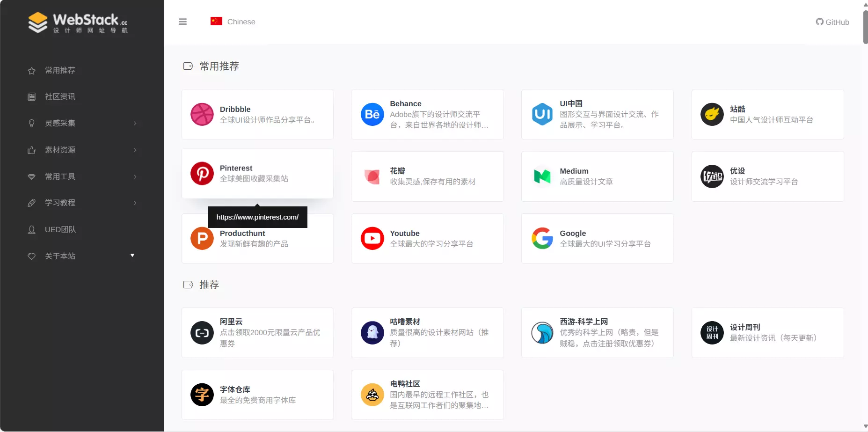Open the hamburger menu
The height and width of the screenshot is (432, 868).
[182, 22]
